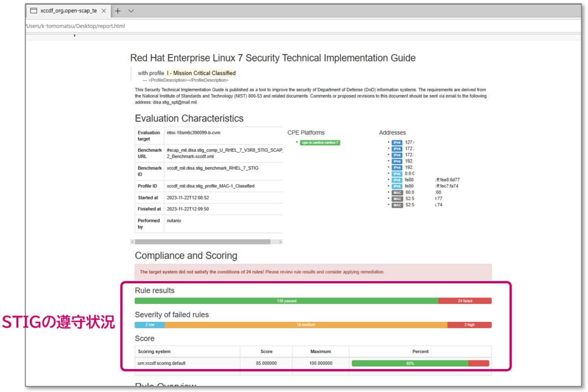Image resolution: width=588 pixels, height=392 pixels.
Task: Click the orange 19 medium severity segment
Action: coord(306,325)
